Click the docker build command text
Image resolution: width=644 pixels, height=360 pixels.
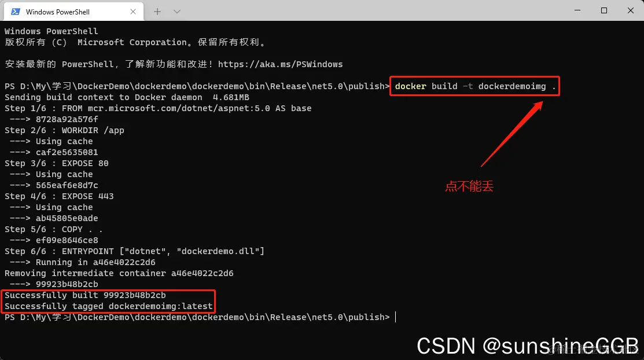pos(475,86)
